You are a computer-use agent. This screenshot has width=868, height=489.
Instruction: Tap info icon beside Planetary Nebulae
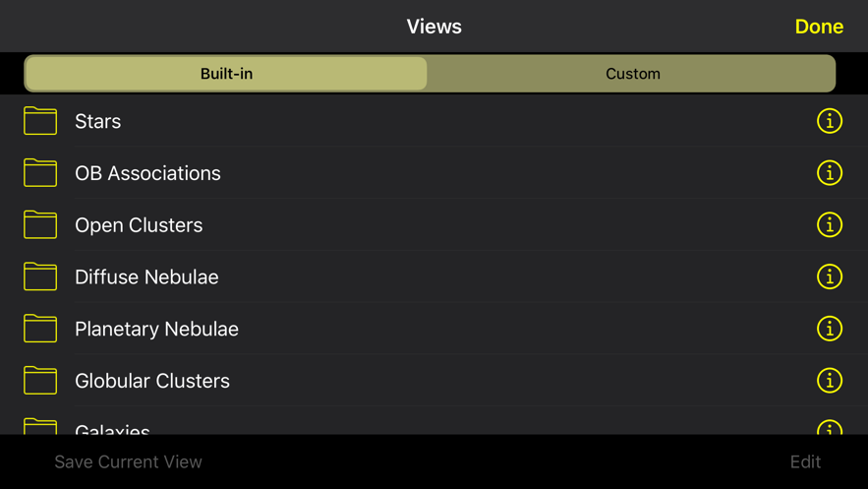pyautogui.click(x=830, y=329)
